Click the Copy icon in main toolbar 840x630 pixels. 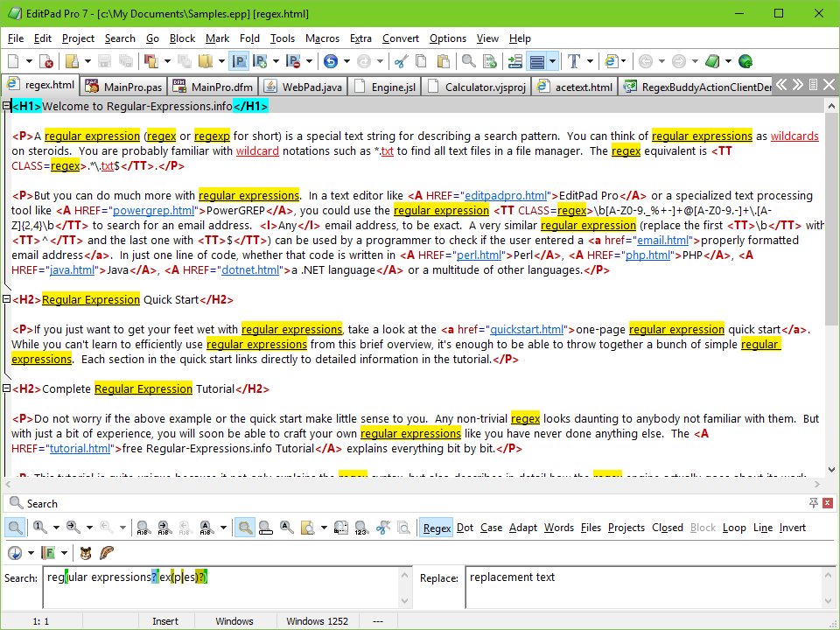[422, 61]
